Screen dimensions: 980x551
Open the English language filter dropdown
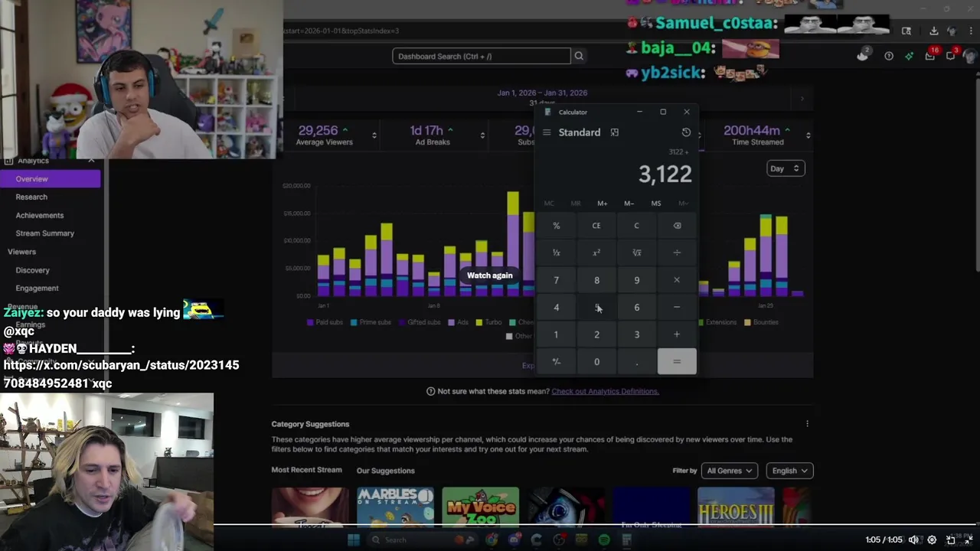click(789, 471)
